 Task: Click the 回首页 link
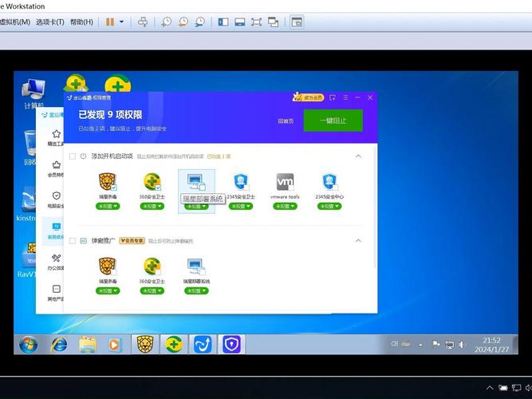[x=286, y=120]
